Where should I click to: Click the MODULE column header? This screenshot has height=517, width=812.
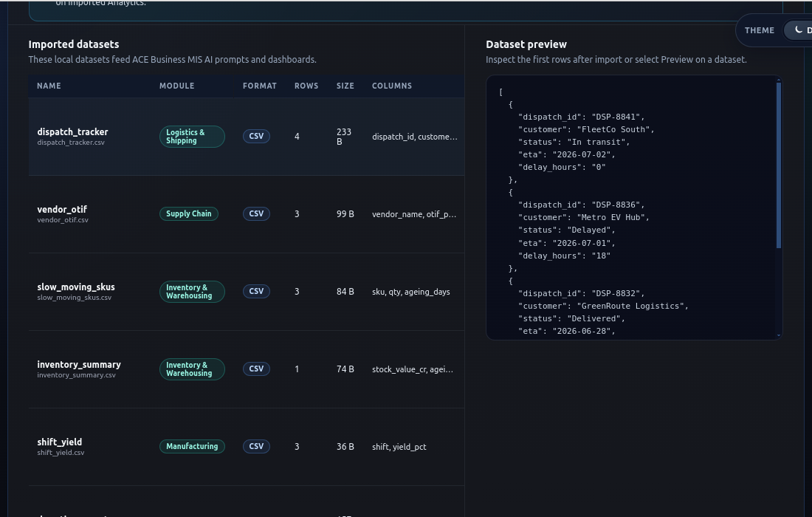click(x=176, y=86)
